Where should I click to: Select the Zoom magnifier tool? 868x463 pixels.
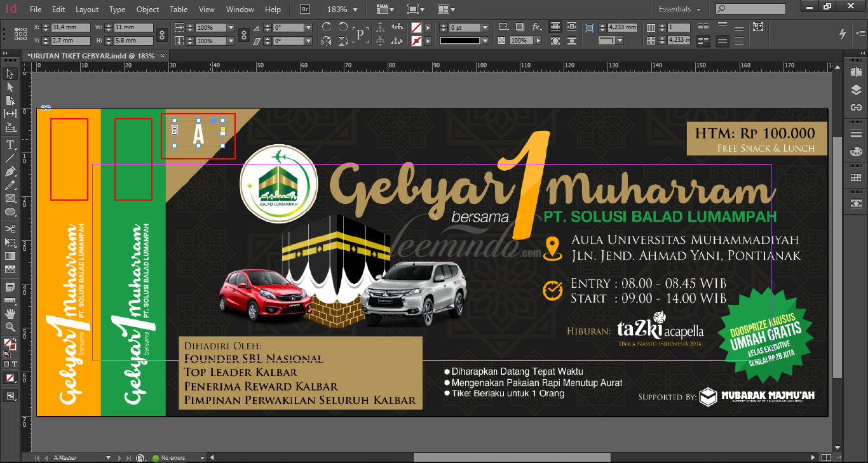click(10, 326)
